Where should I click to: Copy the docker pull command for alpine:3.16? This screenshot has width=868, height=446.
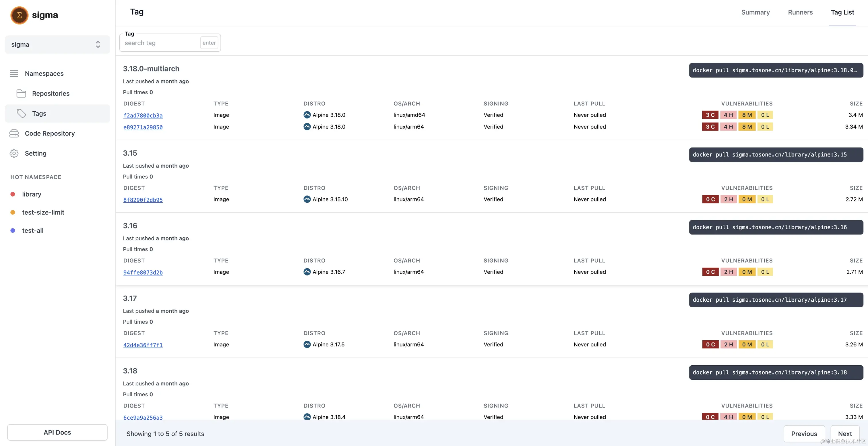[x=776, y=227]
